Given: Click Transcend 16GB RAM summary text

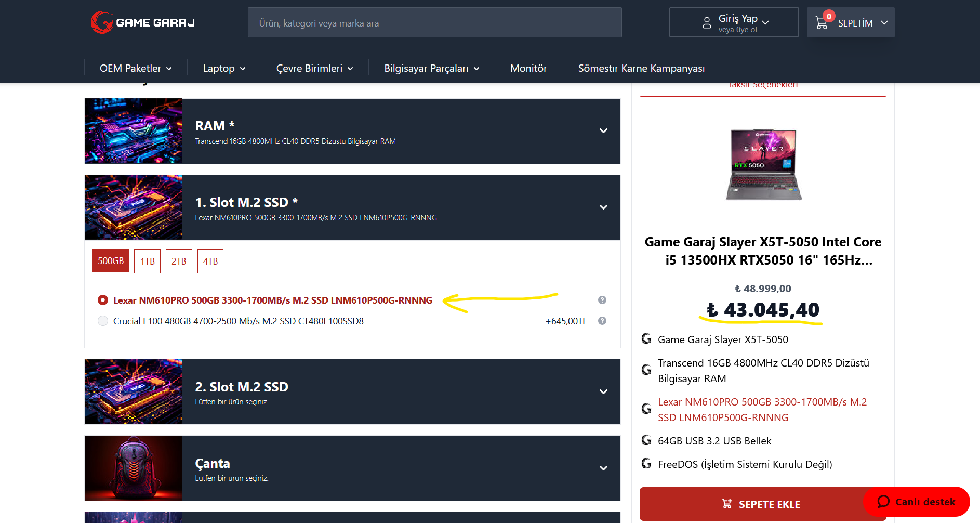Looking at the screenshot, I should 763,371.
